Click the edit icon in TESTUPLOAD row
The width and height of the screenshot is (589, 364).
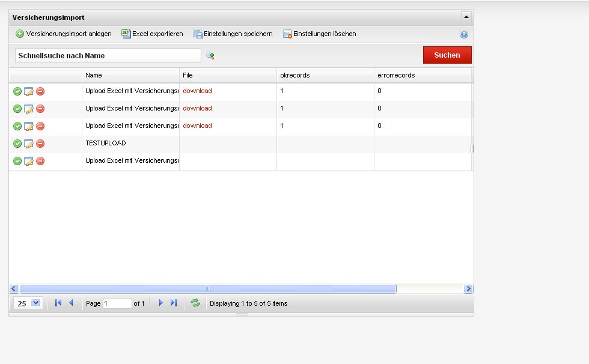28,144
